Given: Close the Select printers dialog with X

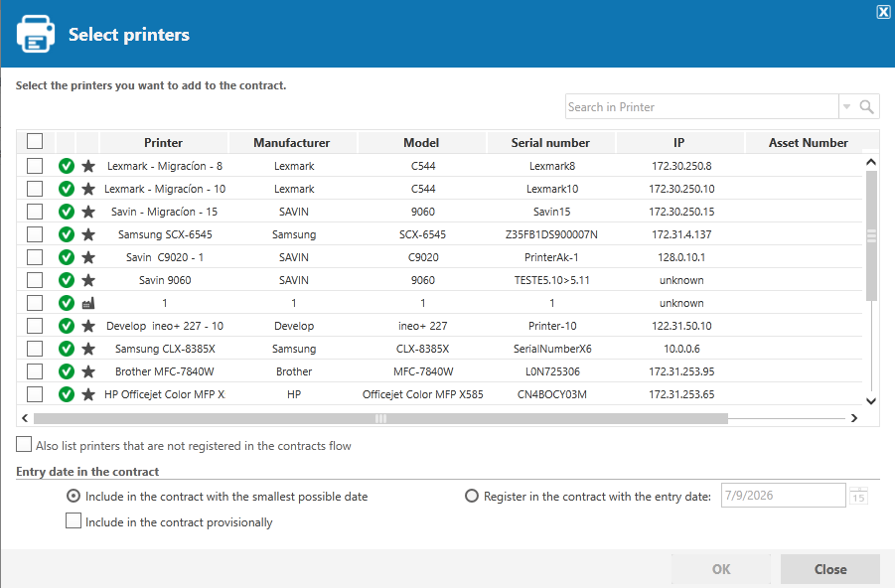Looking at the screenshot, I should pyautogui.click(x=884, y=12).
